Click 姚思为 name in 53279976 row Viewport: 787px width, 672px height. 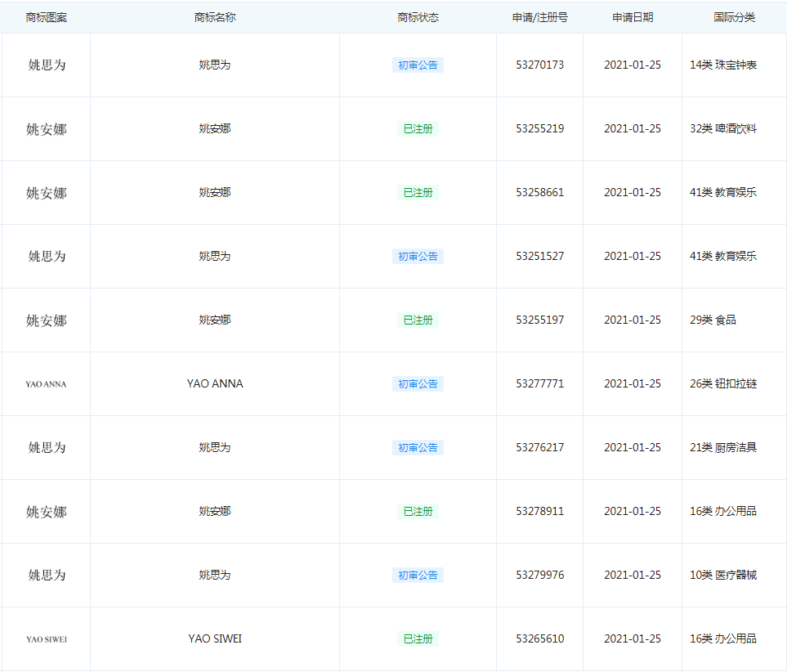[x=215, y=575]
